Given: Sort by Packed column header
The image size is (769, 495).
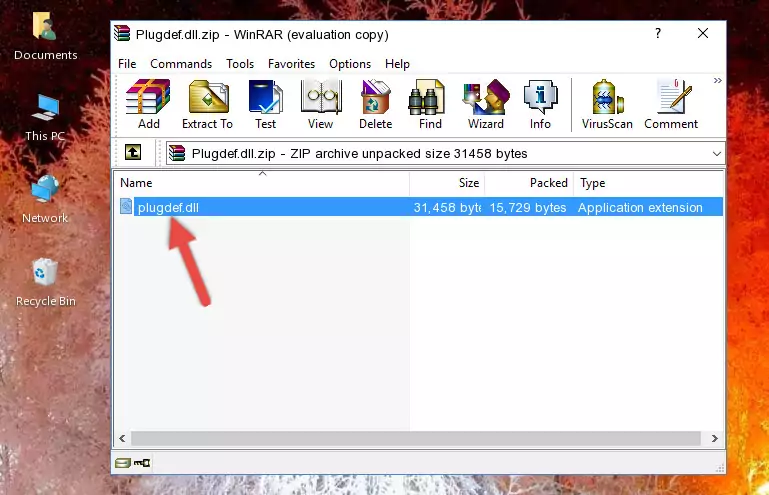Looking at the screenshot, I should pyautogui.click(x=529, y=182).
